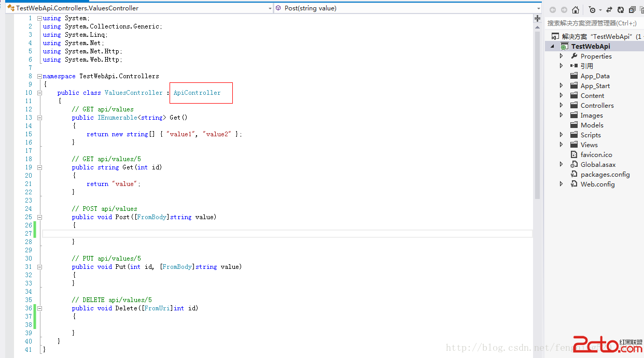Click [FromUri] attribute in Delete method

coord(157,308)
